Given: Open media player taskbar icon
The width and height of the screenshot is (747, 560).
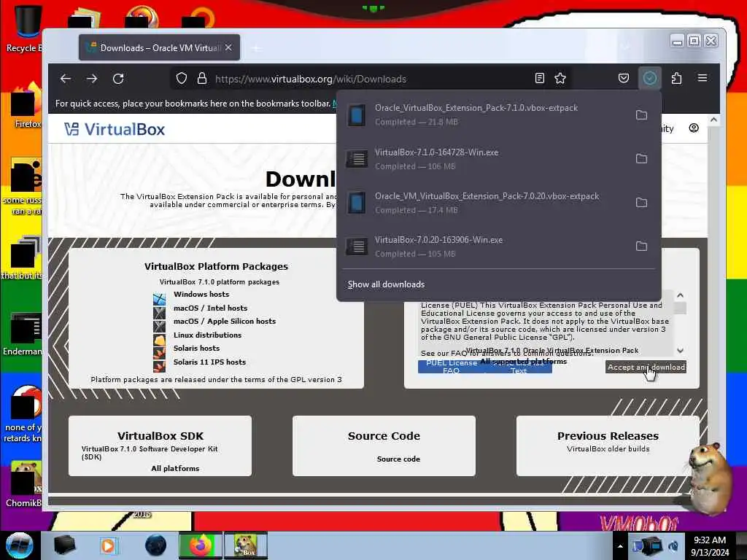Looking at the screenshot, I should pos(108,545).
